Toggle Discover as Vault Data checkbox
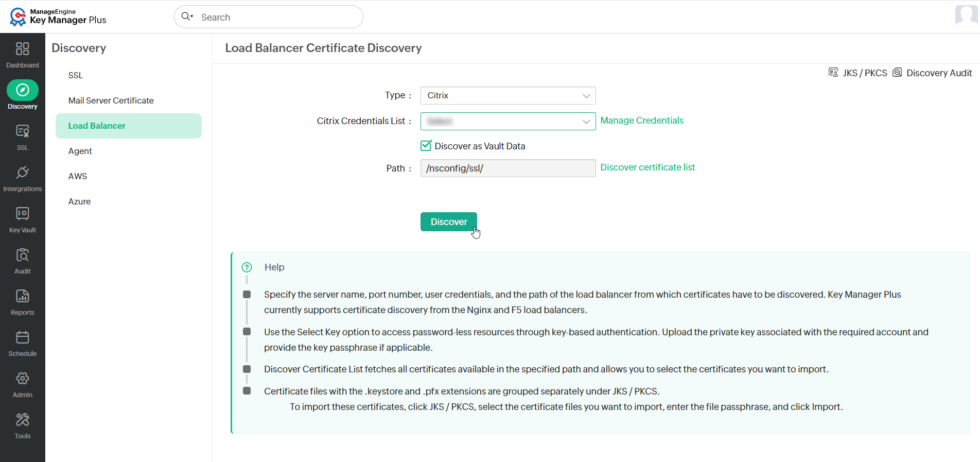Image resolution: width=980 pixels, height=462 pixels. pos(426,146)
